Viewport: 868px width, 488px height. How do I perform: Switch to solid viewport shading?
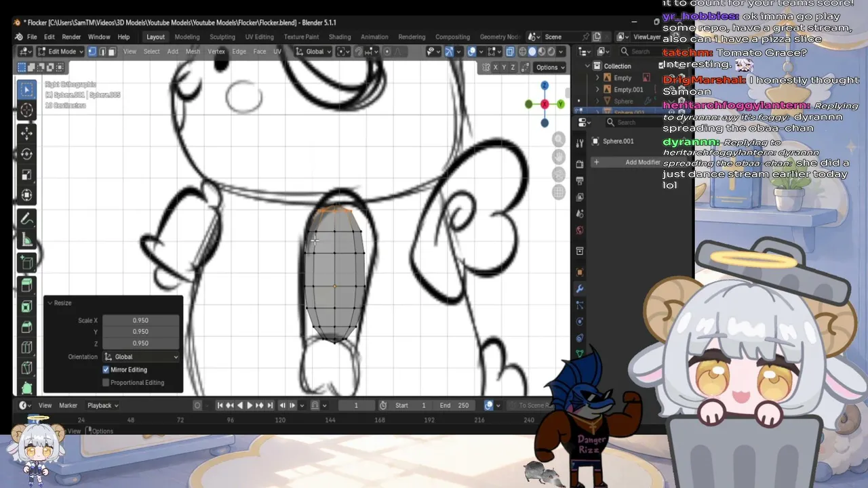(x=532, y=52)
